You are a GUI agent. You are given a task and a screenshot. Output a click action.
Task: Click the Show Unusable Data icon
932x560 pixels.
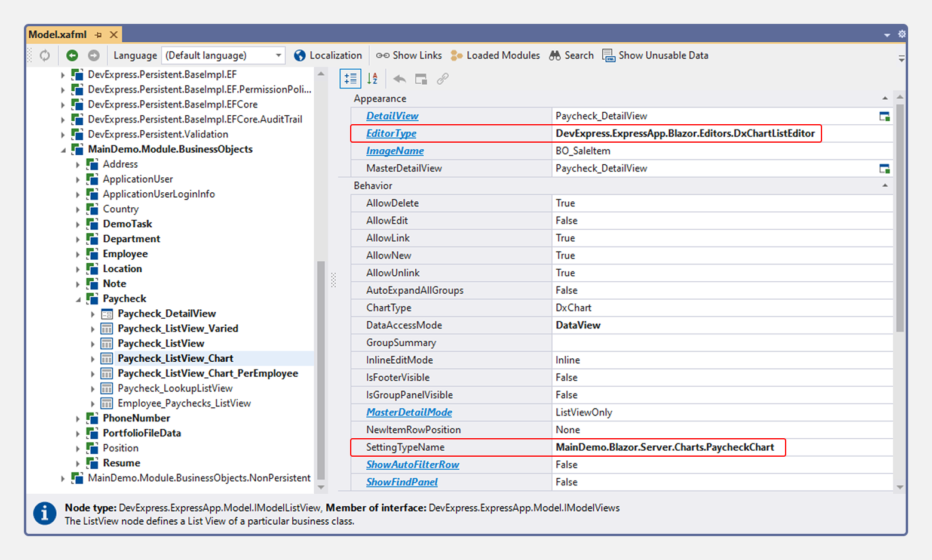pos(608,55)
